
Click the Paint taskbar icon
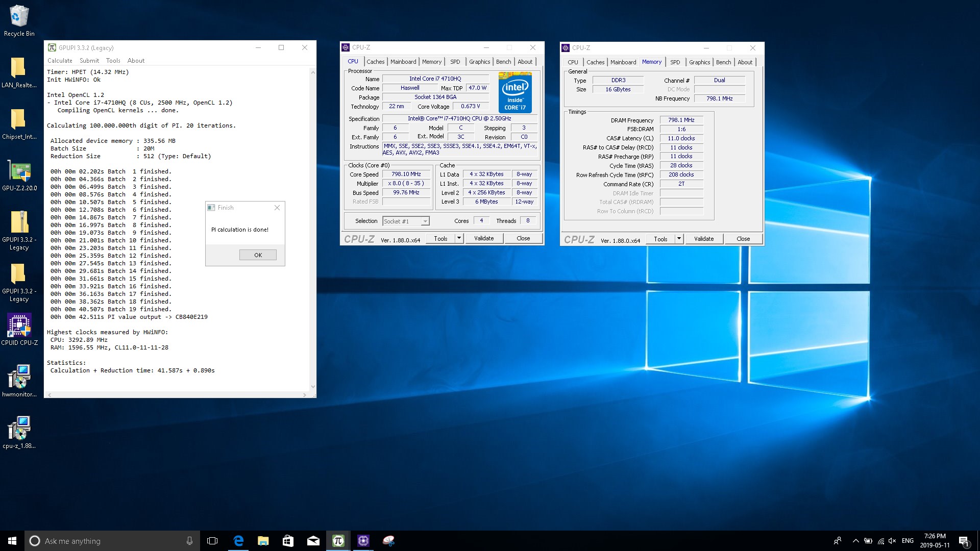click(388, 541)
